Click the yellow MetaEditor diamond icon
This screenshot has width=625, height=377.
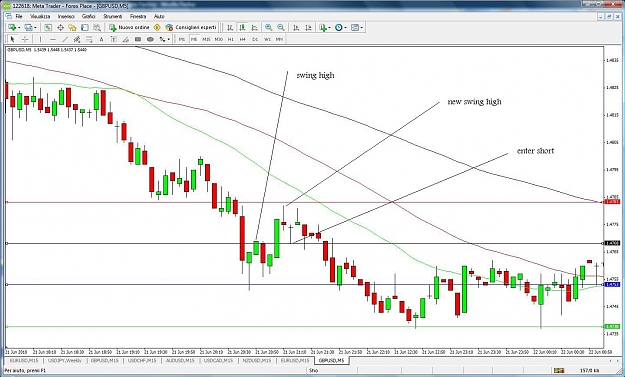(x=157, y=27)
